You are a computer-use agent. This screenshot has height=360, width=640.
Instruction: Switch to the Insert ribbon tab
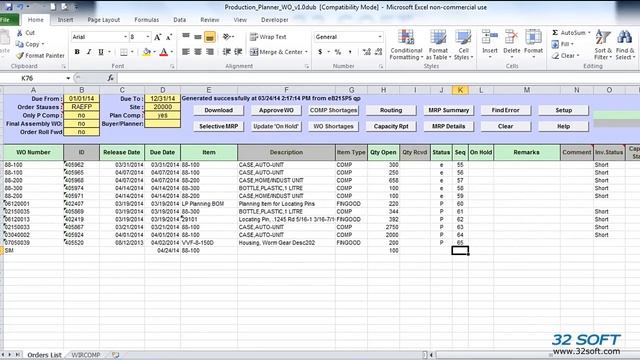coord(65,20)
